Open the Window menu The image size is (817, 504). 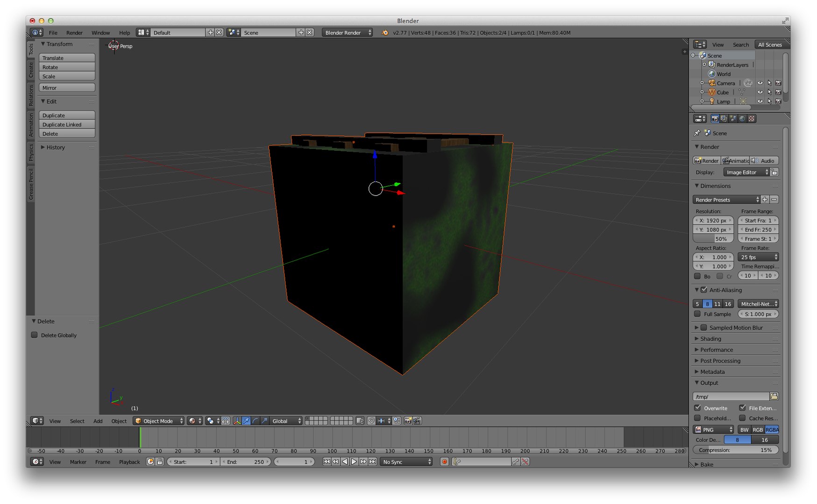click(x=100, y=32)
